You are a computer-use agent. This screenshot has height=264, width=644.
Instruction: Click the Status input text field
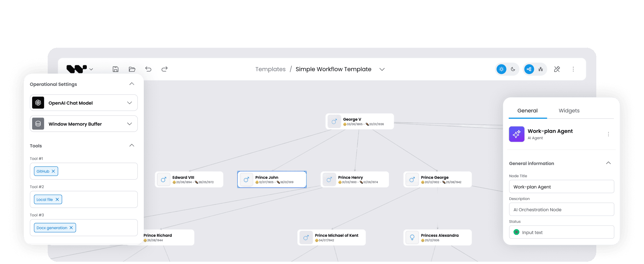562,232
